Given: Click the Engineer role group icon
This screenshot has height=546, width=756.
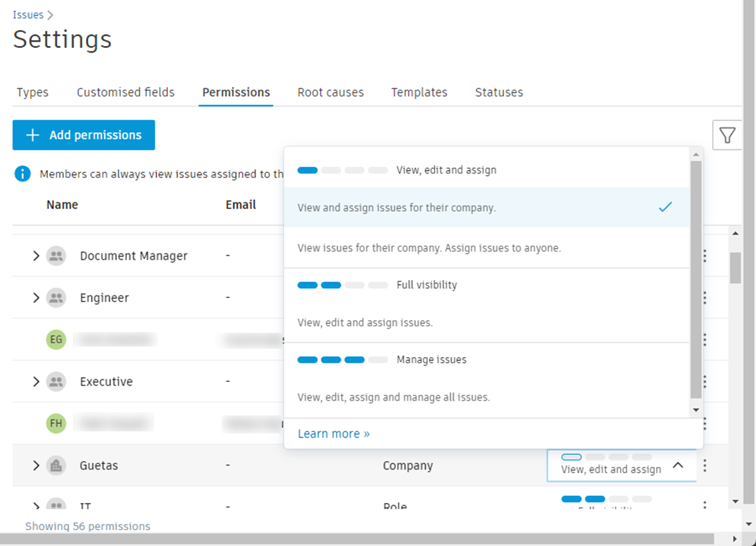Looking at the screenshot, I should 56,297.
